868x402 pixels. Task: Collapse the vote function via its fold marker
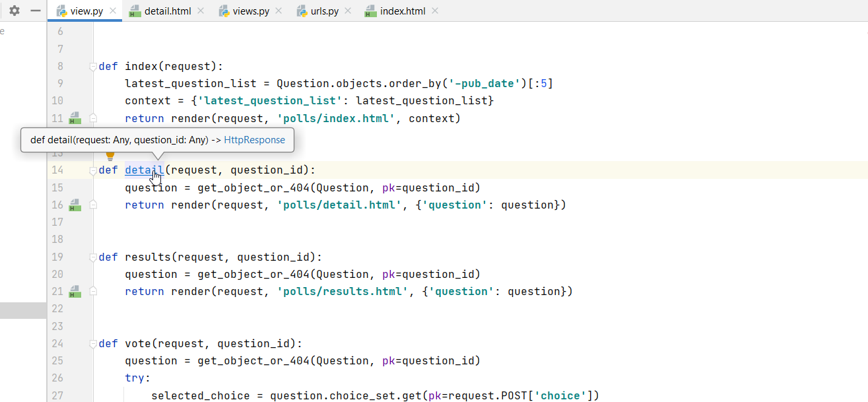tap(92, 343)
